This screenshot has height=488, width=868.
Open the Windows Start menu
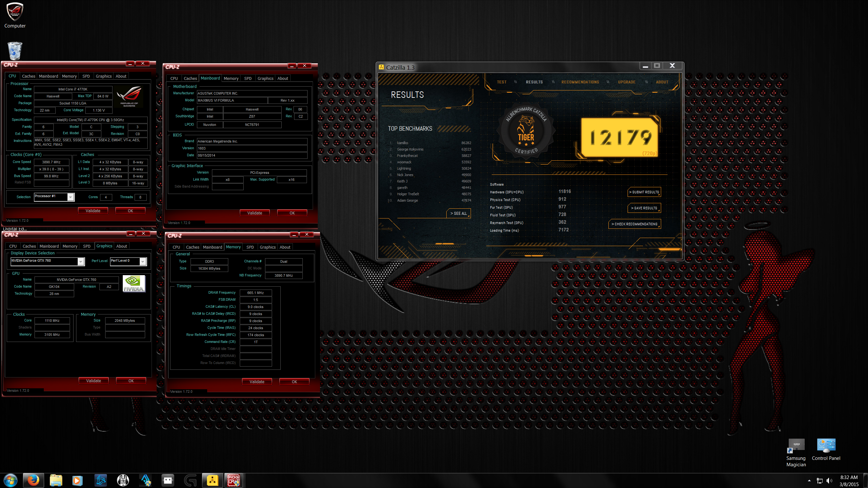(11, 480)
